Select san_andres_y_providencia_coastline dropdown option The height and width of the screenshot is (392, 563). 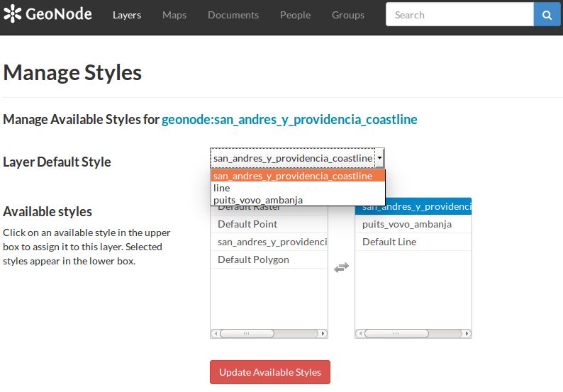[298, 176]
